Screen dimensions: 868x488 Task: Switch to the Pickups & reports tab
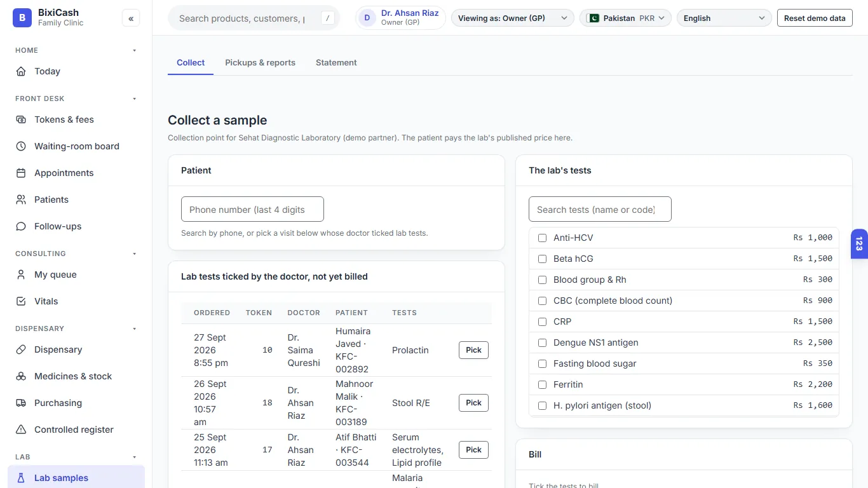point(260,62)
